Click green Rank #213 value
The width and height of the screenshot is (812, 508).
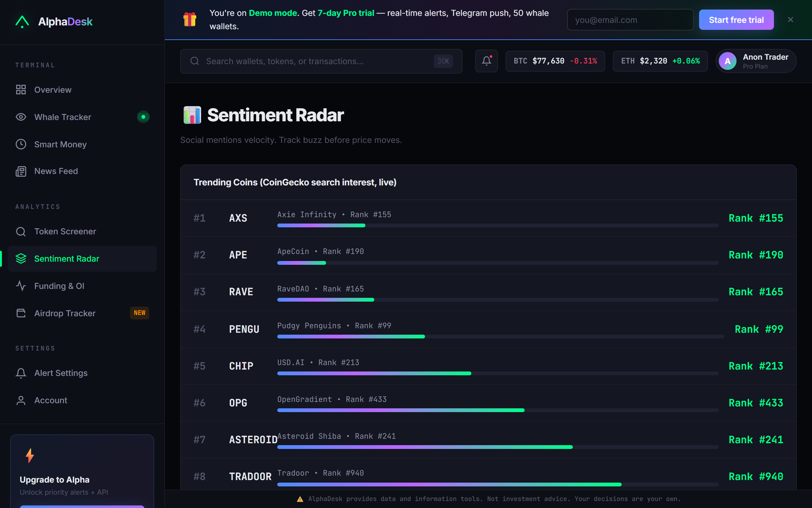tap(756, 366)
